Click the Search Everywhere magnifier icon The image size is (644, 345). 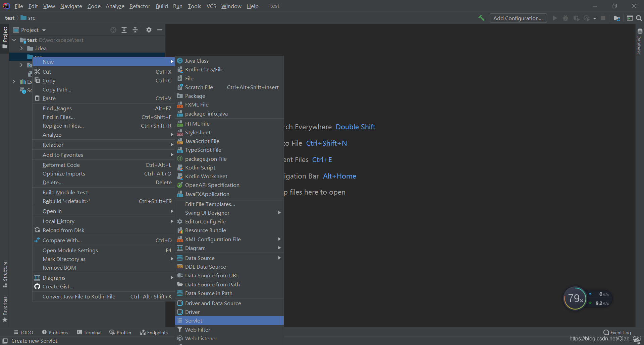pyautogui.click(x=639, y=18)
